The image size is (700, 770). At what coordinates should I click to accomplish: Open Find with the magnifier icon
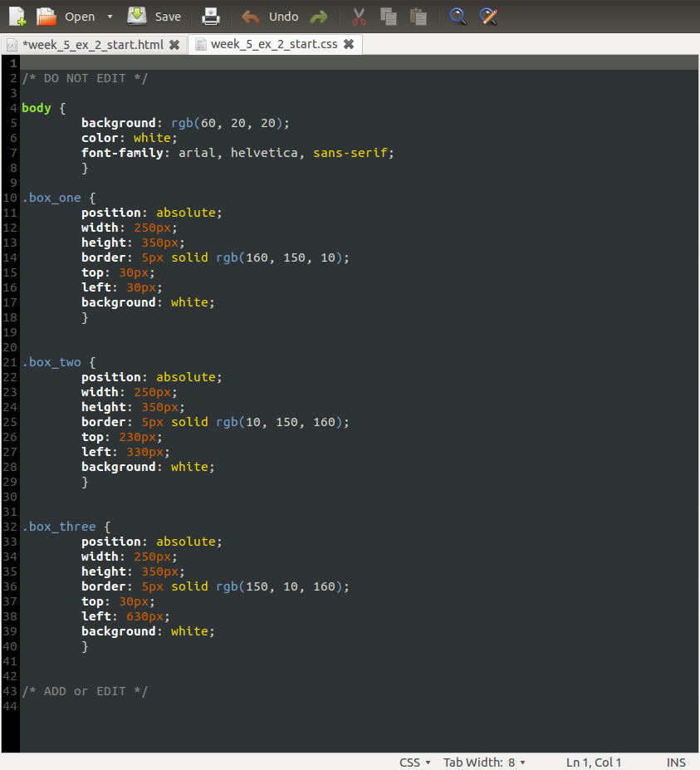coord(458,16)
